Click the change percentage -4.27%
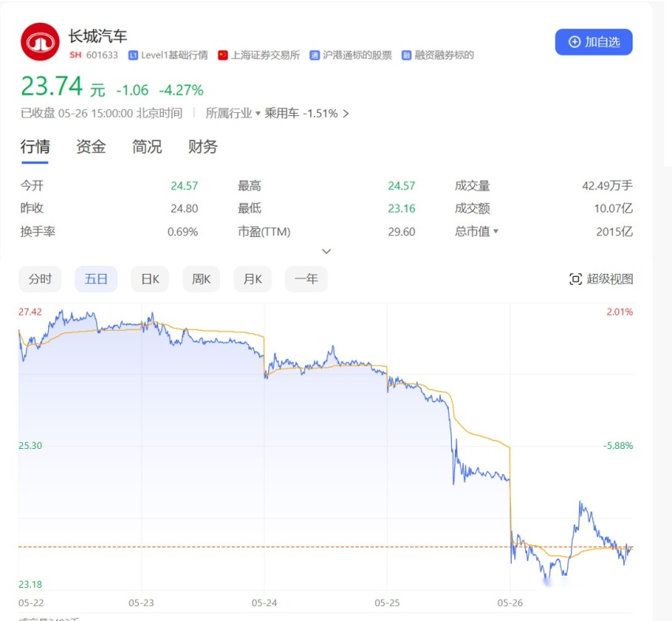The width and height of the screenshot is (672, 621). (x=181, y=90)
